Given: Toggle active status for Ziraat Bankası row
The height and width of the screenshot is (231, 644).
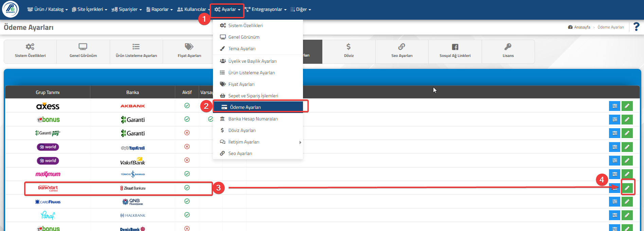Looking at the screenshot, I should coord(187,188).
